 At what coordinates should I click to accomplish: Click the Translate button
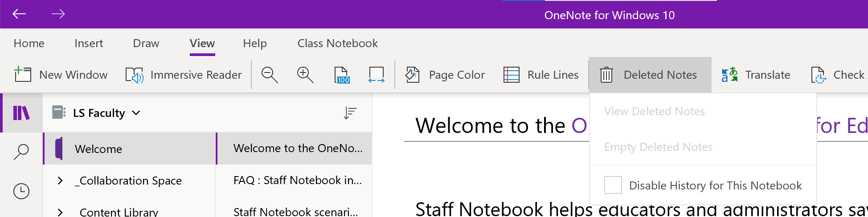[x=756, y=75]
